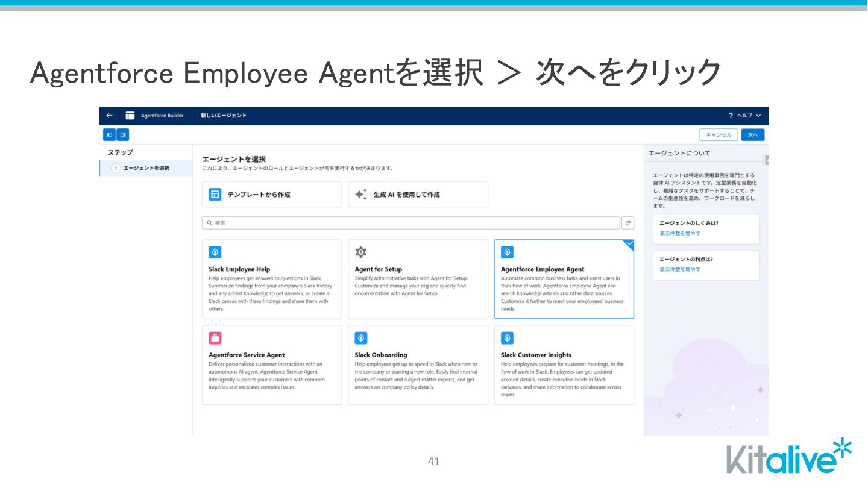The height and width of the screenshot is (488, 868).
Task: Toggle the left panel layout icon
Action: pyautogui.click(x=109, y=135)
